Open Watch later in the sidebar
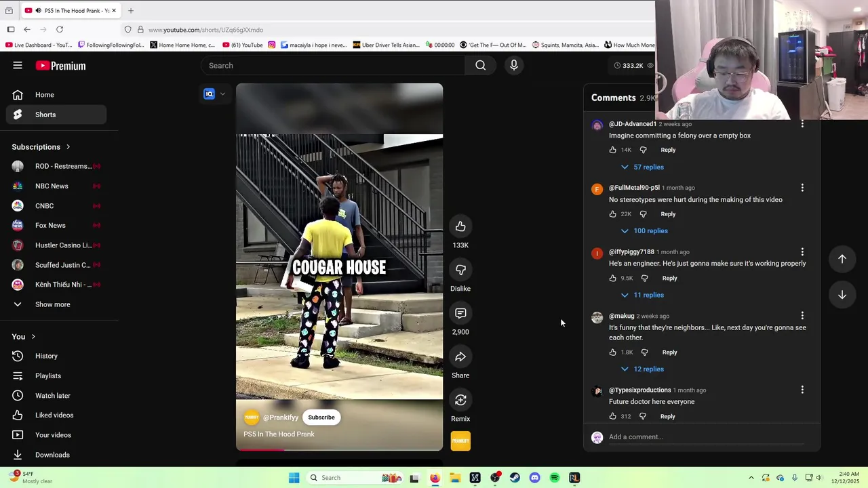The width and height of the screenshot is (868, 488). point(56,396)
